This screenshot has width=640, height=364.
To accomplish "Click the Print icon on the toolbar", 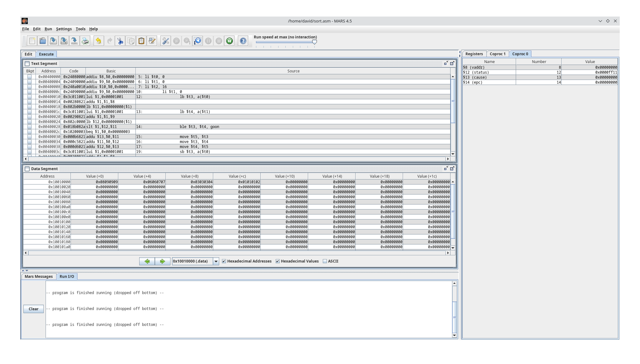I will pyautogui.click(x=84, y=41).
